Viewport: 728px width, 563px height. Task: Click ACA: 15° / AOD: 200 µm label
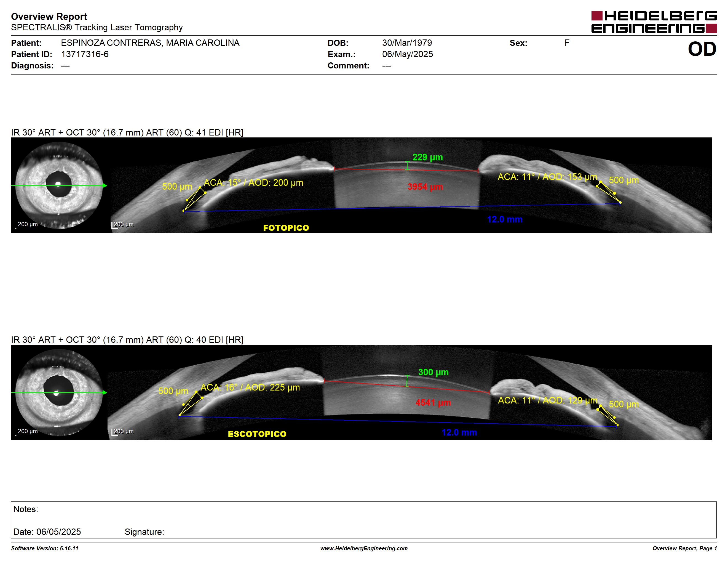(x=253, y=182)
